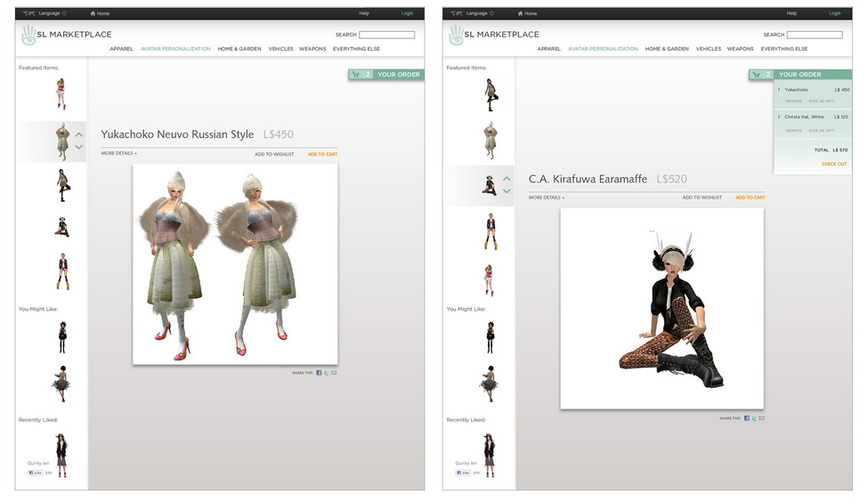Click the Login link in left page
Viewport: 868px width, 502px height.
tap(407, 13)
